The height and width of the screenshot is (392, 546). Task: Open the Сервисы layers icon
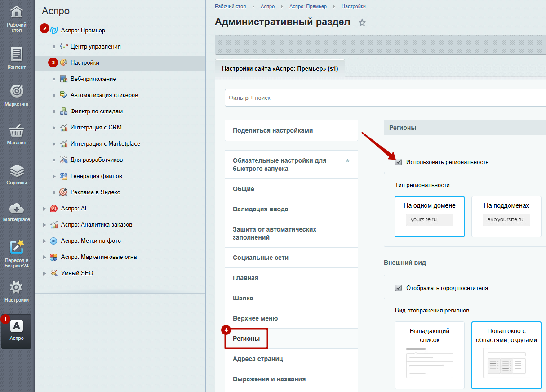click(17, 170)
